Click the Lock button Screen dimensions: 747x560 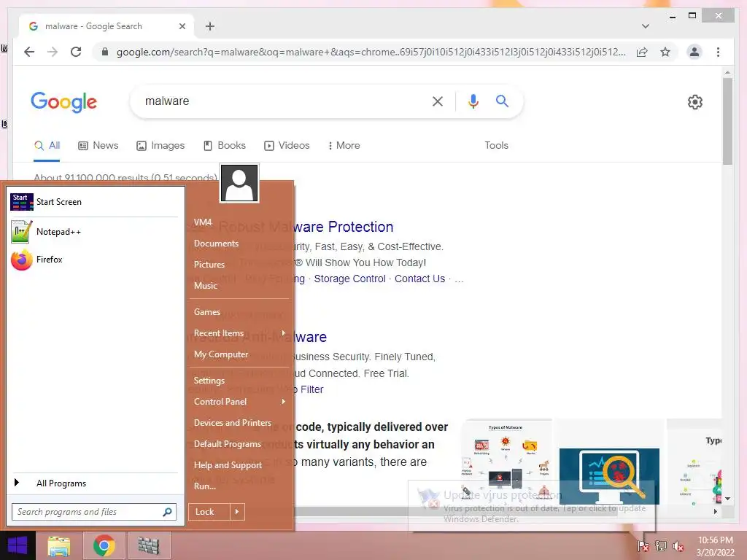209,512
